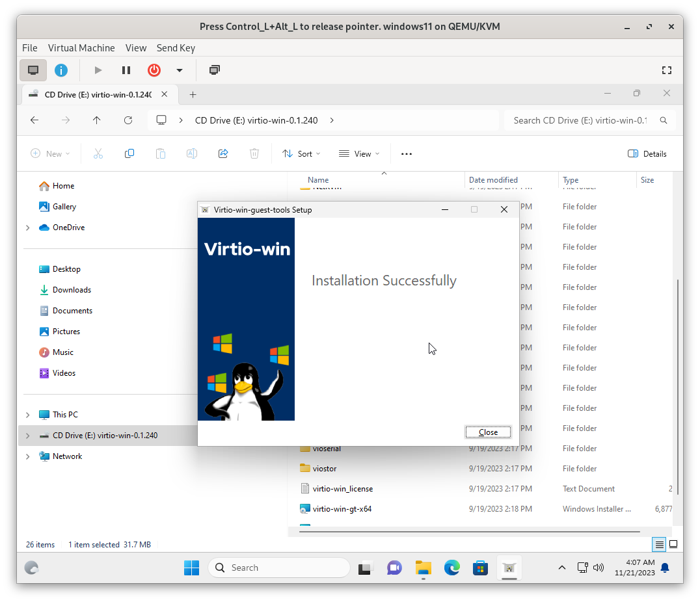Viewport: 700px width, 602px height.
Task: Toggle the Details pane
Action: (647, 153)
